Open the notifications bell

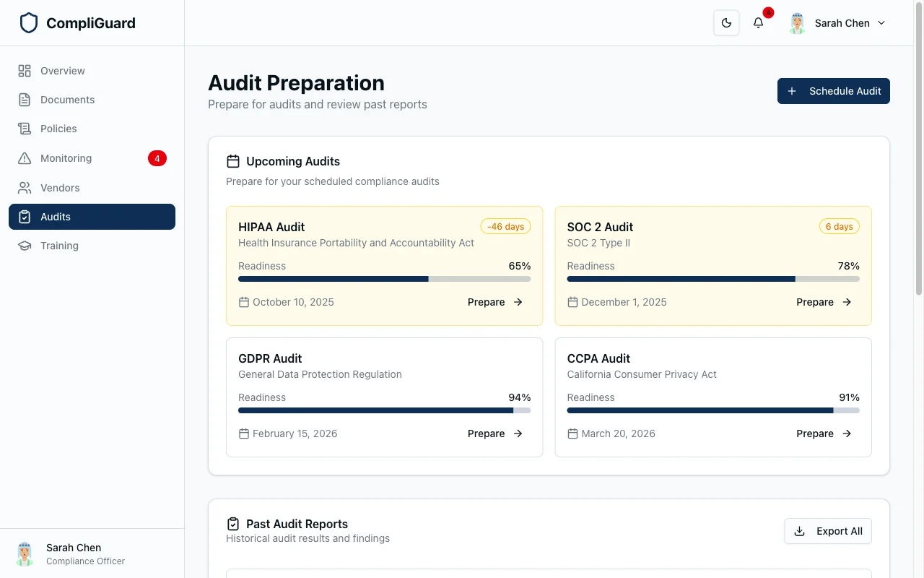[x=757, y=22]
